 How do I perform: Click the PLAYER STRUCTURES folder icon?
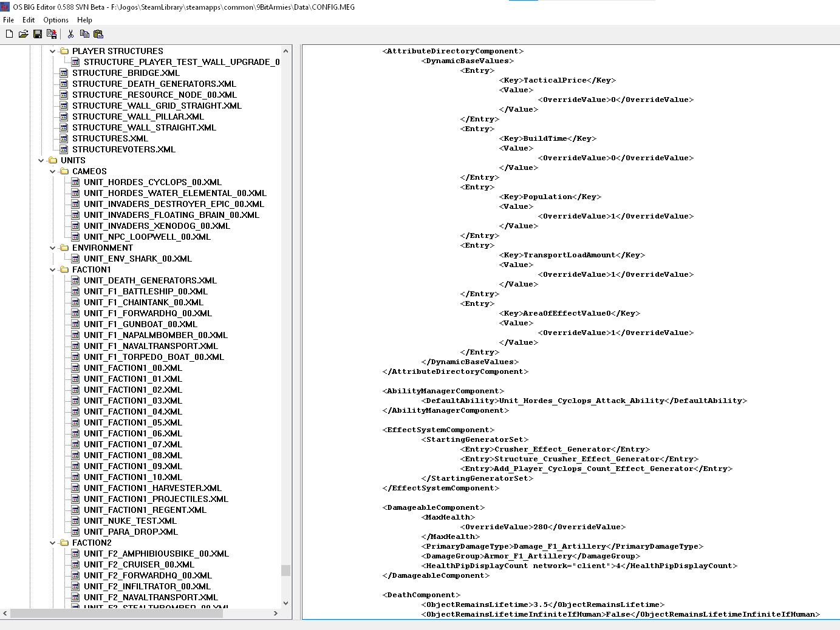click(x=64, y=51)
